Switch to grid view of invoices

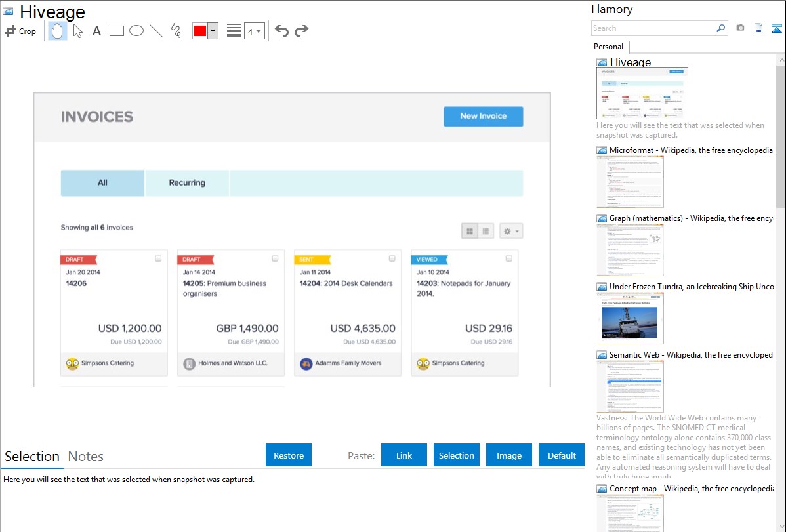coord(470,231)
